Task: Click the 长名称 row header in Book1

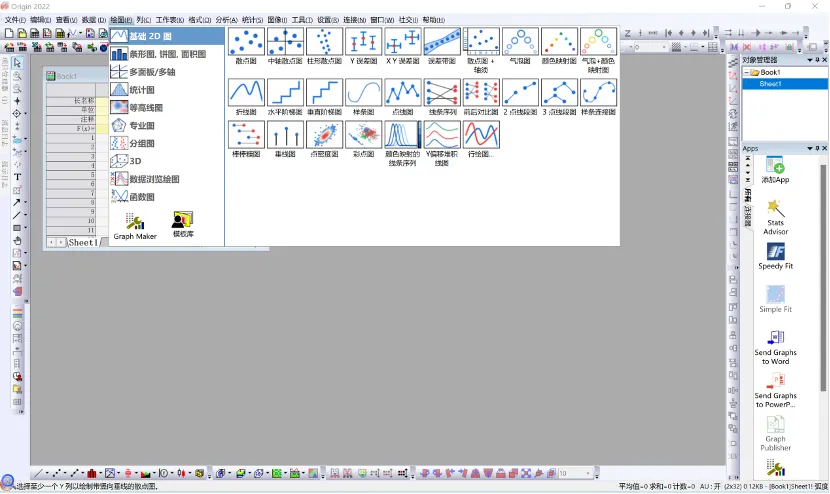Action: [71, 100]
